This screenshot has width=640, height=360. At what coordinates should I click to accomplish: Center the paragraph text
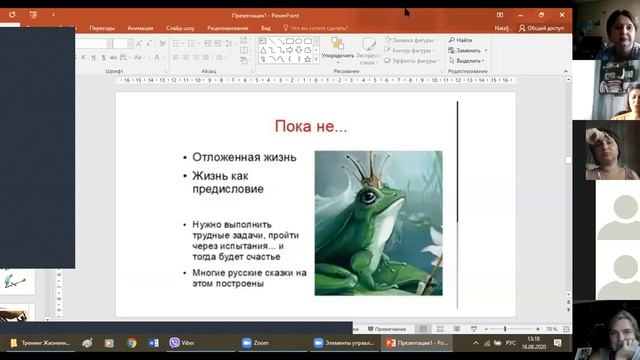(x=186, y=58)
